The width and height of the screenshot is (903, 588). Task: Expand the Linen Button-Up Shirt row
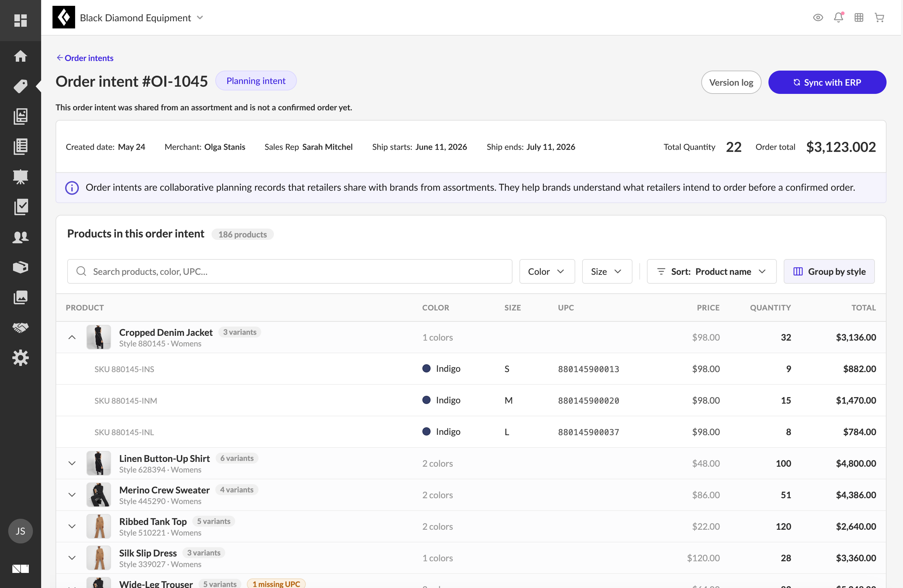coord(72,463)
